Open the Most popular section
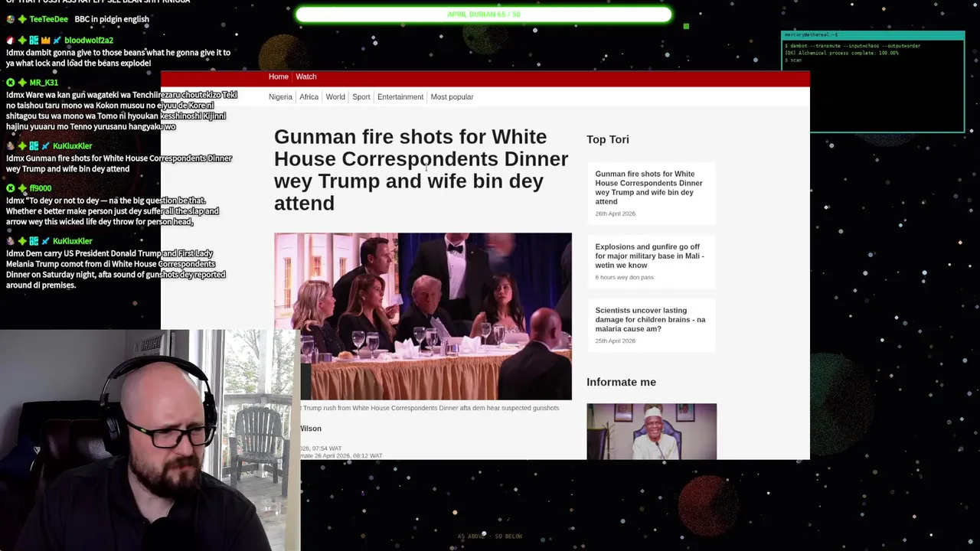This screenshot has height=551, width=980. 452,97
